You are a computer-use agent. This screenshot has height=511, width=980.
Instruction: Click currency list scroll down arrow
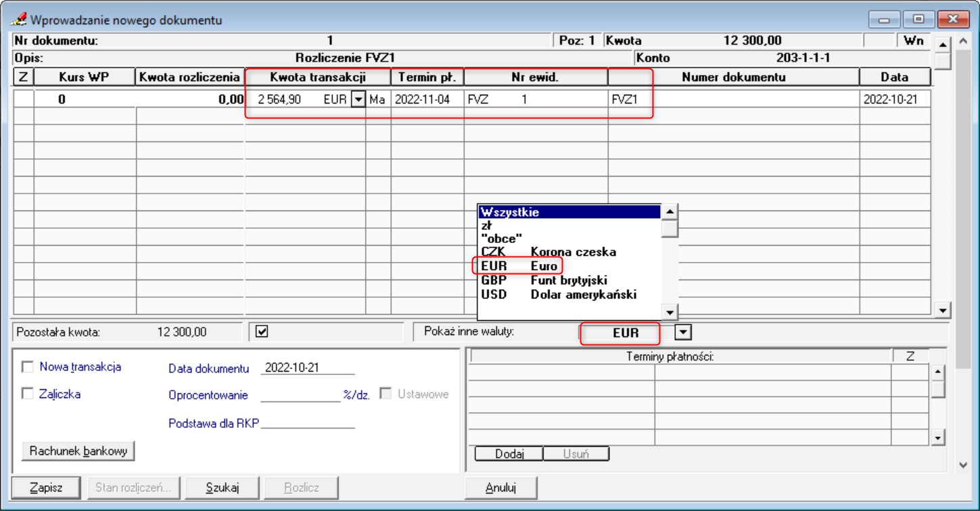pyautogui.click(x=670, y=312)
